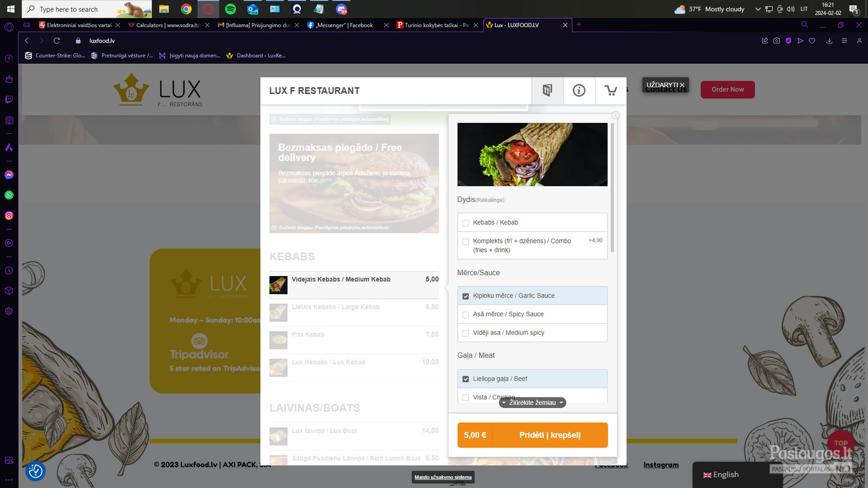Screen dimensions: 868x488
Task: Select Lielais Kebabs / Large Kebab item
Action: coord(354,313)
